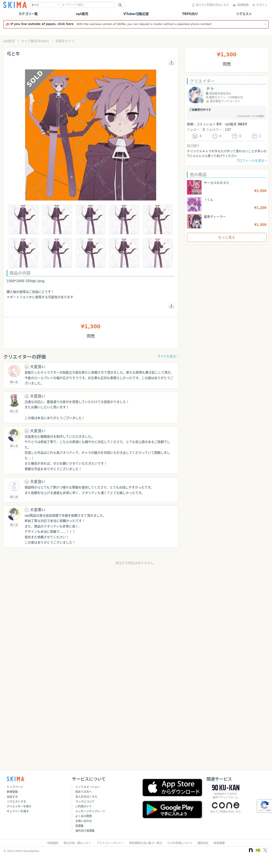
Task: Click the magnifier search button
Action: click(120, 5)
